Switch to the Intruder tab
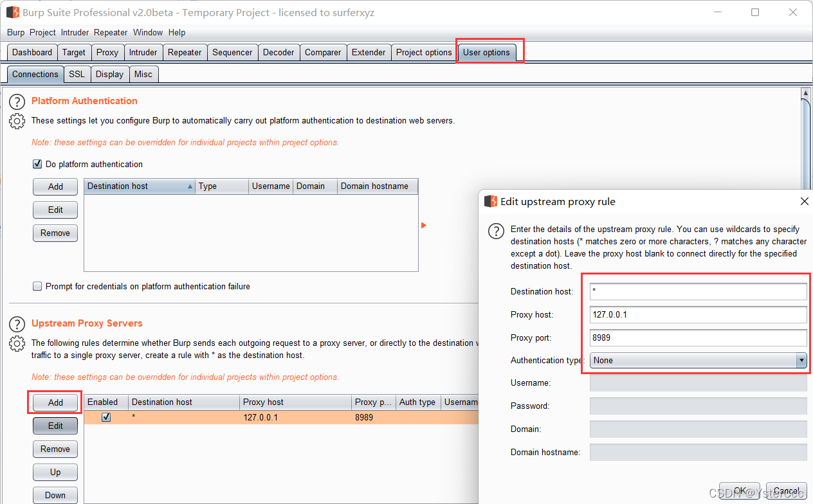 pyautogui.click(x=143, y=53)
